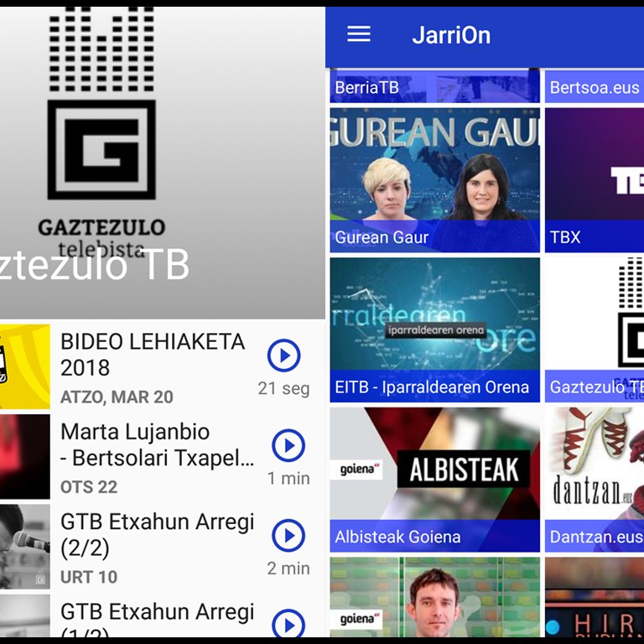Open the Bertsoa.eus channel
644x644 pixels.
tap(594, 86)
